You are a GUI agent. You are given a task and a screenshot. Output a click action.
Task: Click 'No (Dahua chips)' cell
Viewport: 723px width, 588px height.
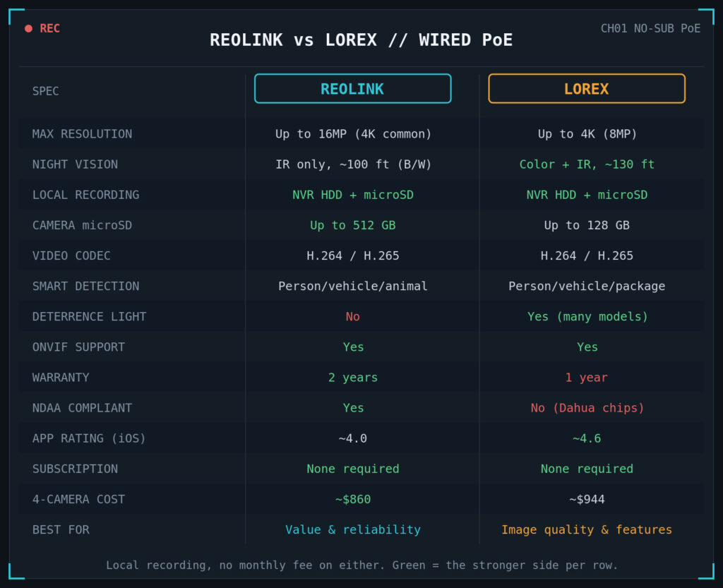coord(587,408)
